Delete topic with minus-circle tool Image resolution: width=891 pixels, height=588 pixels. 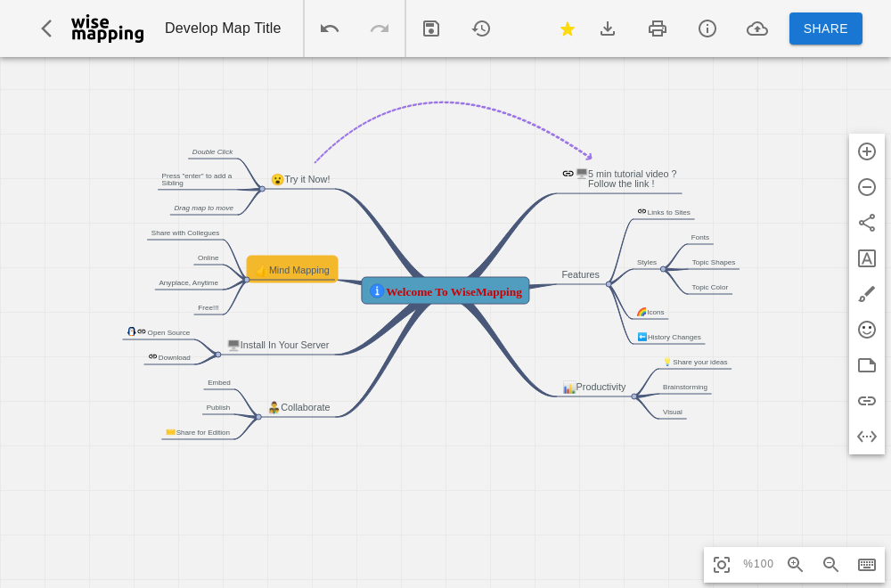pyautogui.click(x=867, y=187)
